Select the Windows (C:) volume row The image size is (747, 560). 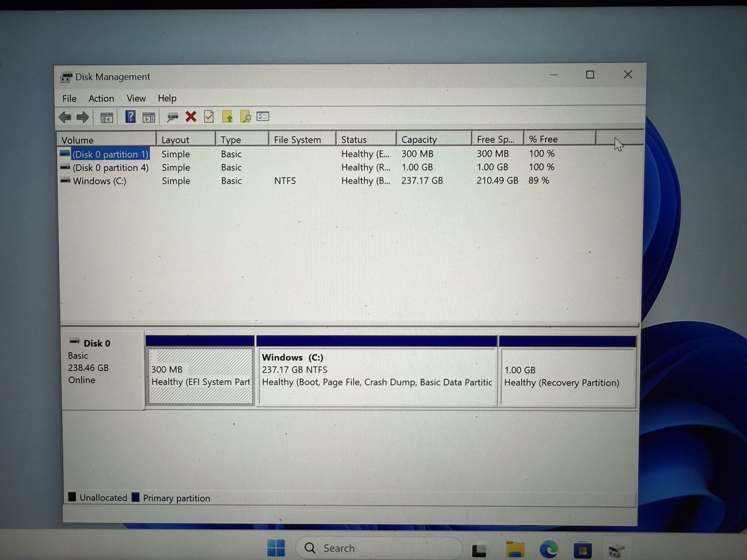coord(99,181)
